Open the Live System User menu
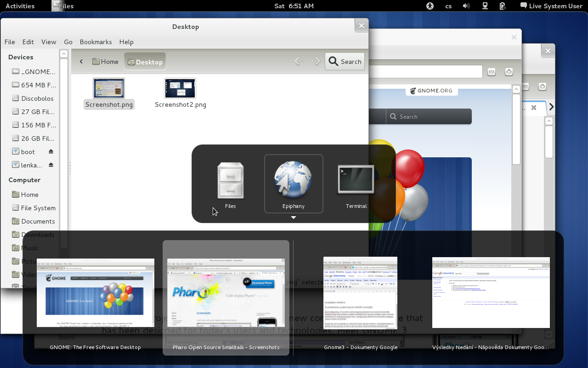The width and height of the screenshot is (588, 368). 551,6
